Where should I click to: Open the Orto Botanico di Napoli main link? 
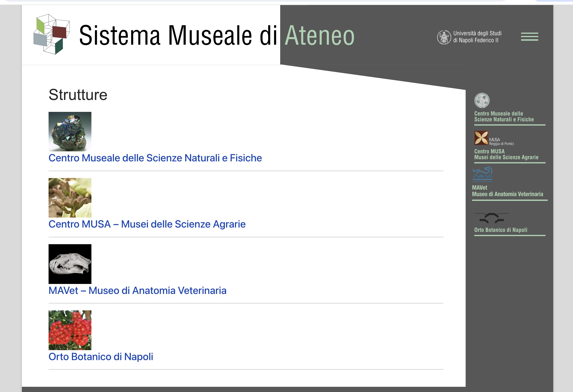click(101, 357)
